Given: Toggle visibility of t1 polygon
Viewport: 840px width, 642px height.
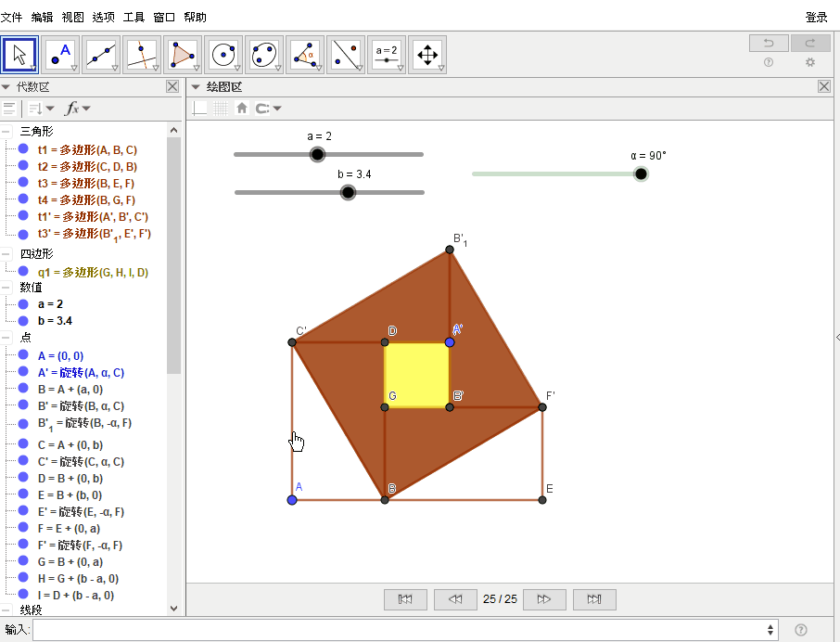Looking at the screenshot, I should click(23, 149).
